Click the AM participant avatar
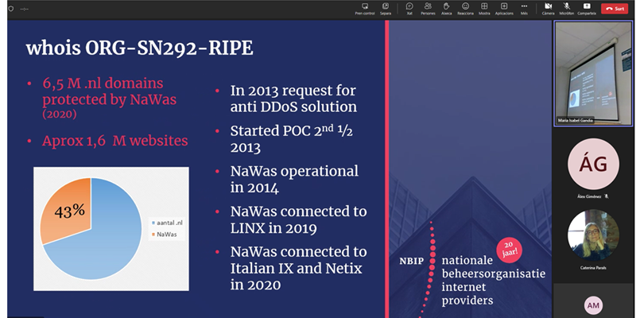The height and width of the screenshot is (318, 644). (593, 304)
